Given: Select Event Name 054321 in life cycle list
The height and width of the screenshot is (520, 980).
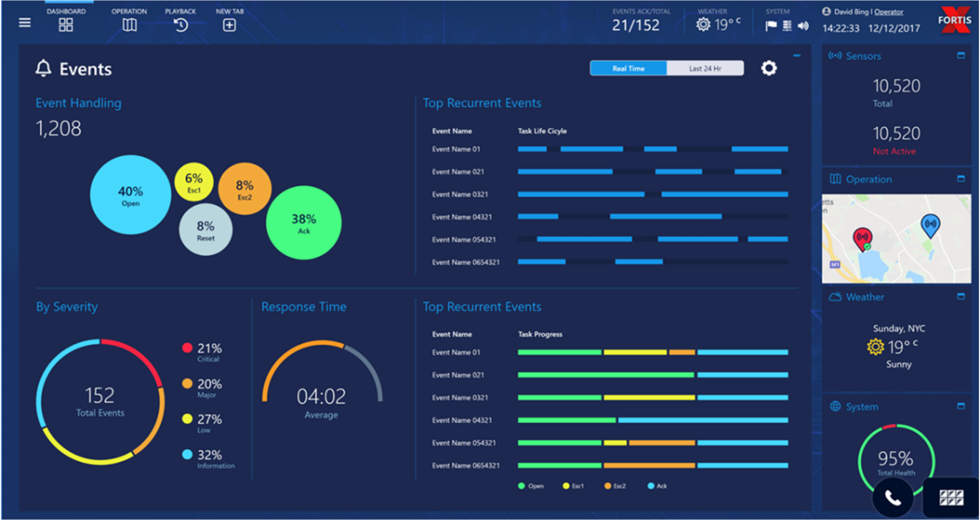Looking at the screenshot, I should click(x=464, y=239).
